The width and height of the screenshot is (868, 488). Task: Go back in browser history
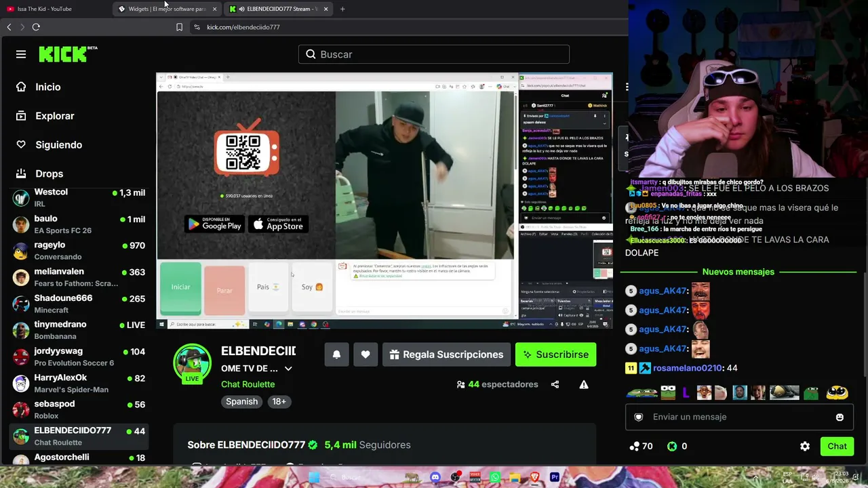tap(9, 27)
